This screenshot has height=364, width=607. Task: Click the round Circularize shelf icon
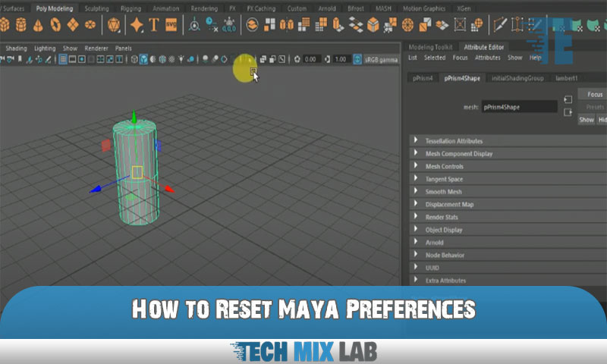pyautogui.click(x=407, y=25)
